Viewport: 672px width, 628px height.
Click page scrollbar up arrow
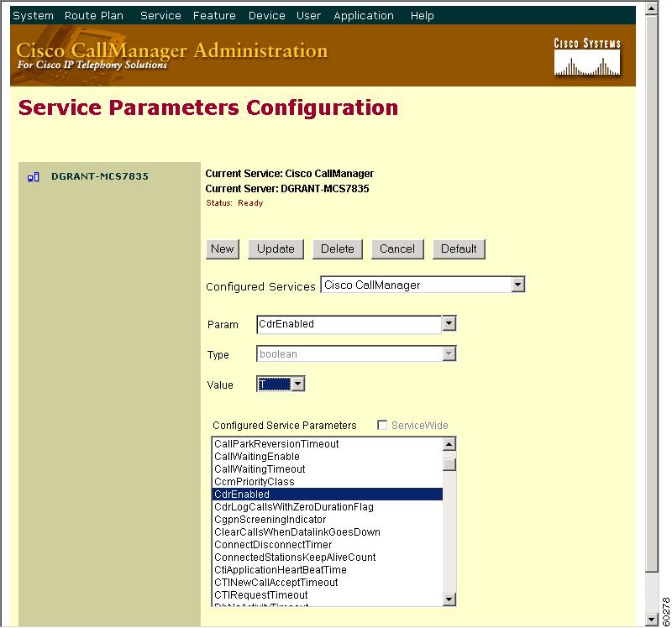[652, 8]
